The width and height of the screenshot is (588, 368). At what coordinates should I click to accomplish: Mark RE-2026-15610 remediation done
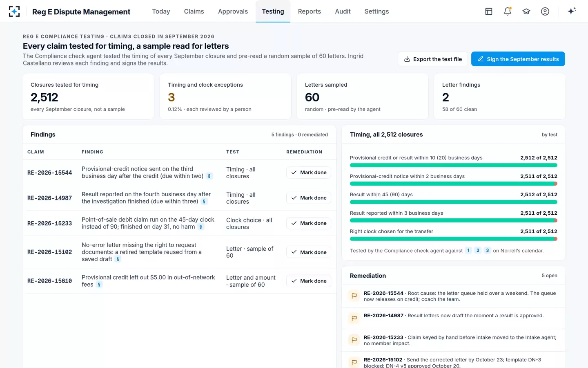coord(309,281)
